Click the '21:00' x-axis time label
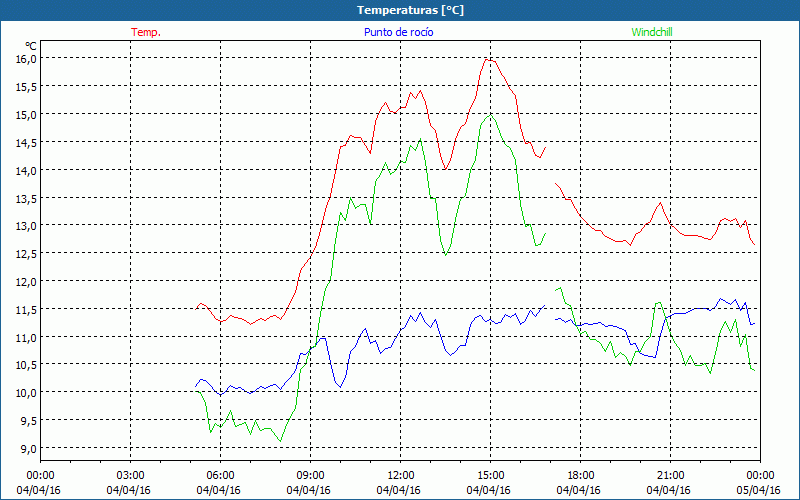The image size is (800, 500). click(670, 476)
